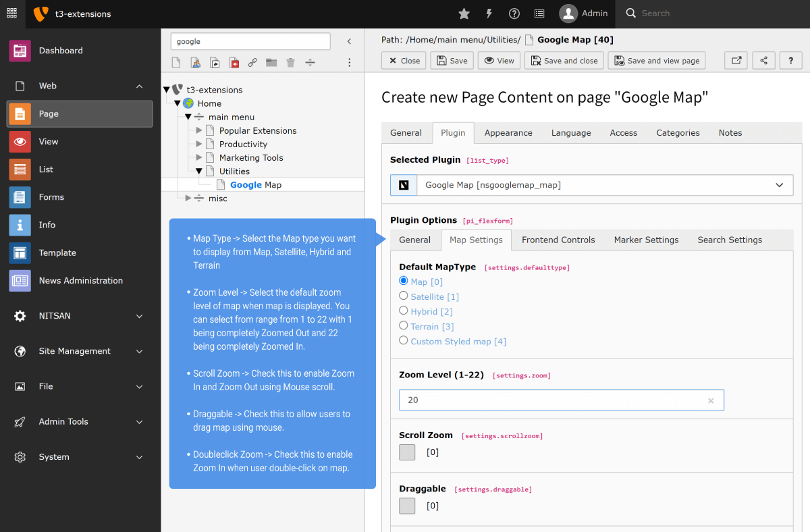Open the News Administration module icon

tap(20, 280)
